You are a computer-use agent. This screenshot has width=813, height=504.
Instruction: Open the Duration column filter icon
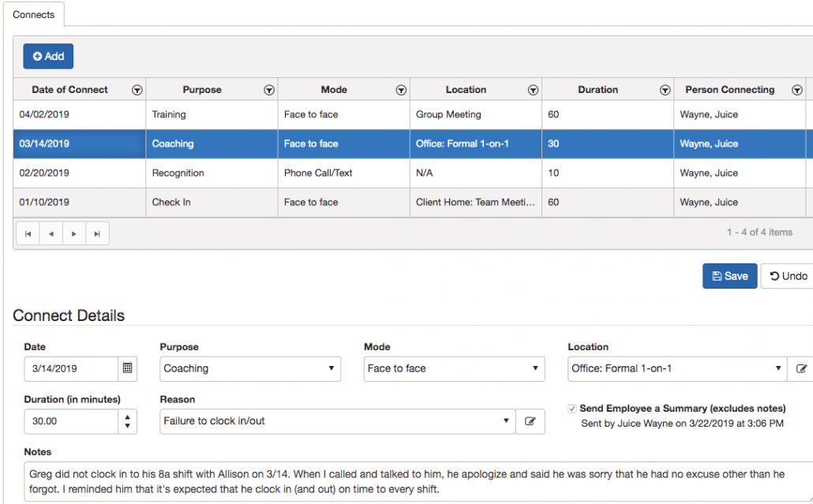[x=665, y=90]
